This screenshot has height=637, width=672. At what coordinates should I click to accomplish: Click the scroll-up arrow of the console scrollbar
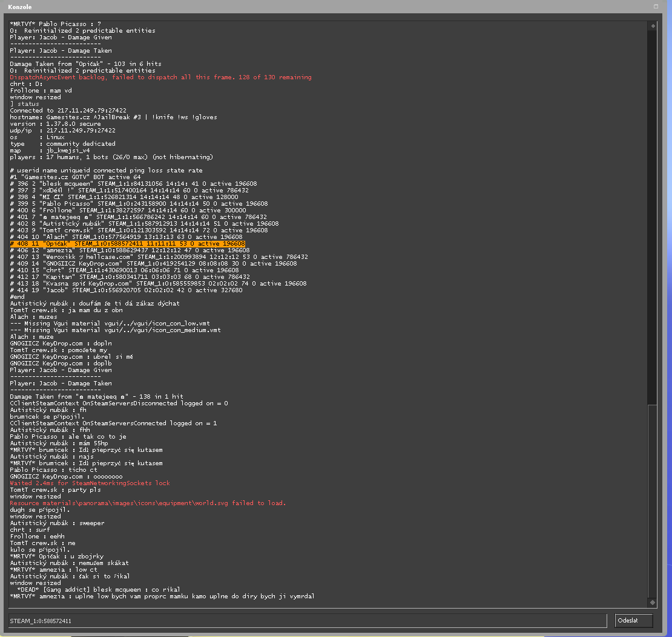tap(652, 26)
